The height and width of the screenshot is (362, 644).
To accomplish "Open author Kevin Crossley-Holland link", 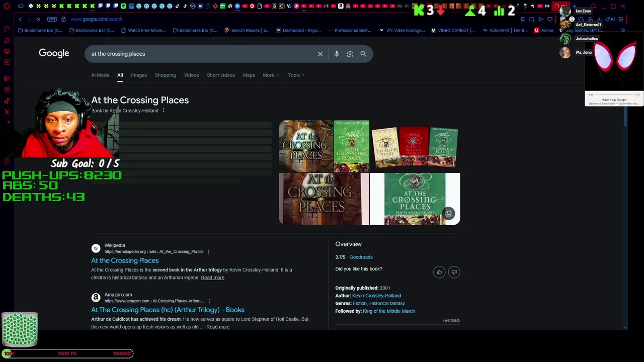I will pyautogui.click(x=376, y=296).
